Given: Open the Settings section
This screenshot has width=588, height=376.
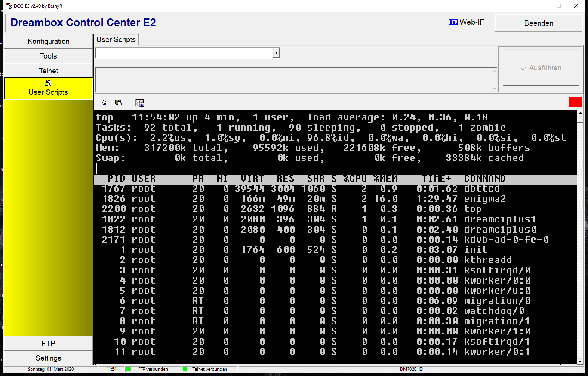Looking at the screenshot, I should 48,358.
